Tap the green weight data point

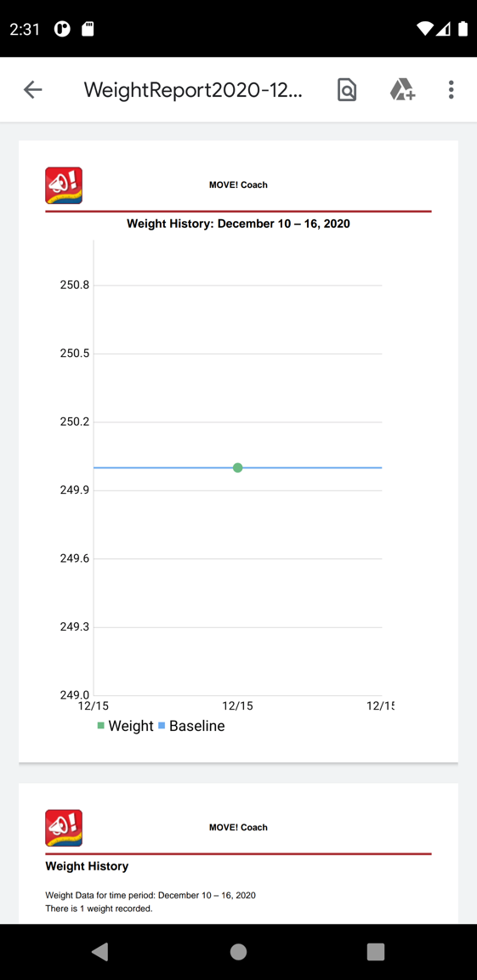(x=237, y=467)
